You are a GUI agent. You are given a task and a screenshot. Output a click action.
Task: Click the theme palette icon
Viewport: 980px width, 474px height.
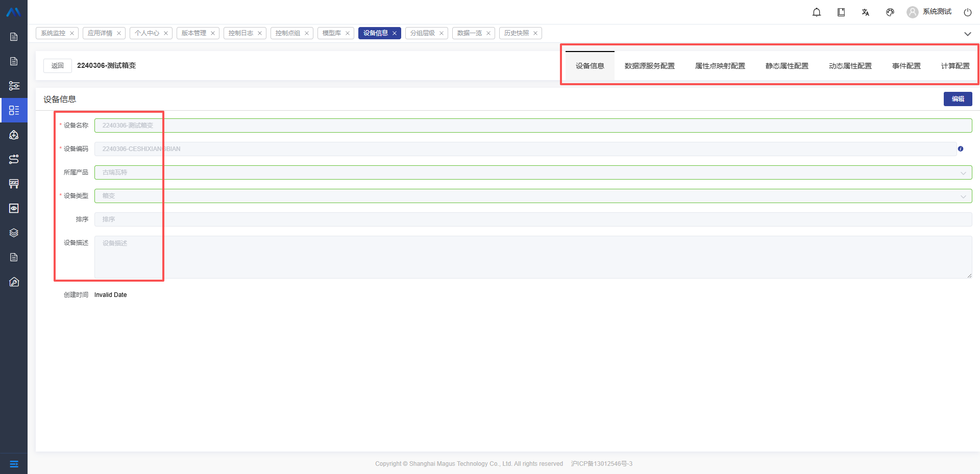(x=890, y=12)
